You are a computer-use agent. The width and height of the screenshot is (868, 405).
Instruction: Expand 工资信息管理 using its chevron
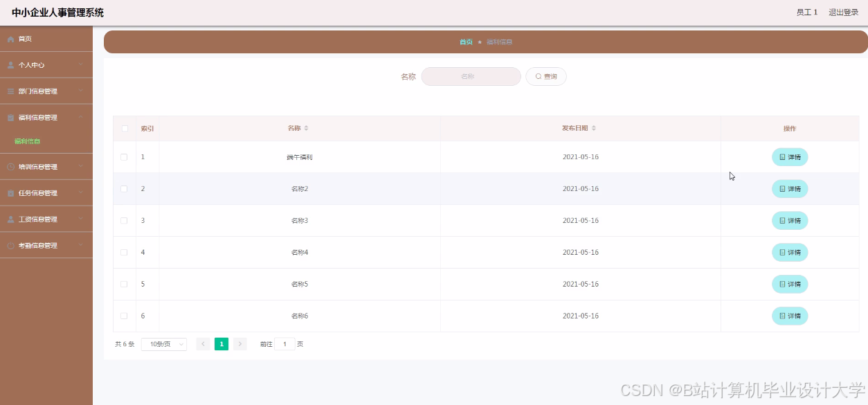tap(80, 219)
